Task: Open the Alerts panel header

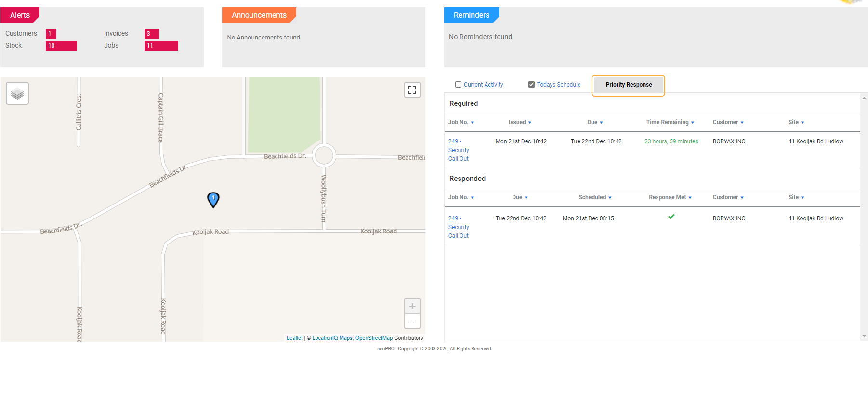Action: coord(20,15)
